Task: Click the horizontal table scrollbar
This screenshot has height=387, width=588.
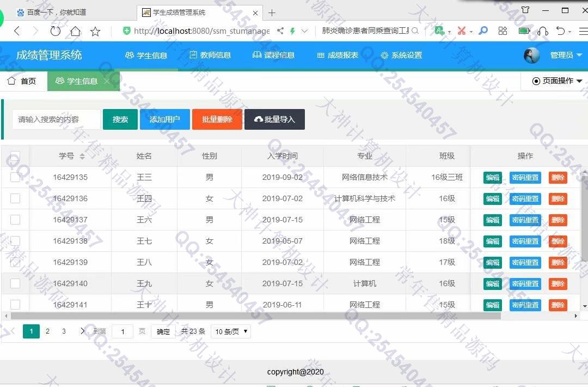Action: (256, 316)
